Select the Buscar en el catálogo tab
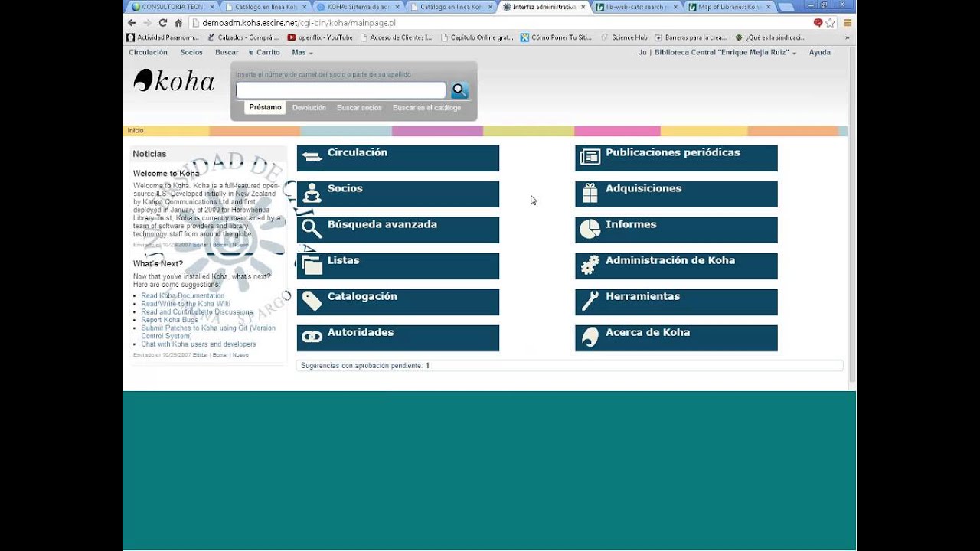Viewport: 980px width, 551px height. 426,108
